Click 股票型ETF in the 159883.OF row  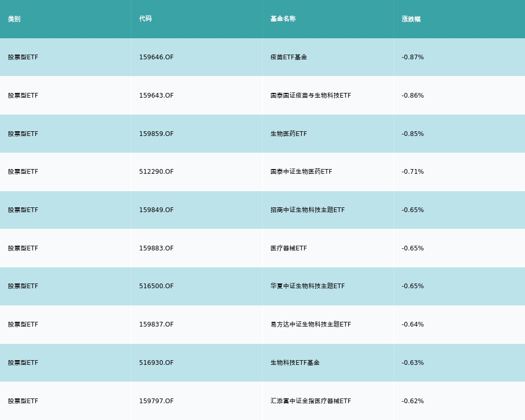pos(23,248)
